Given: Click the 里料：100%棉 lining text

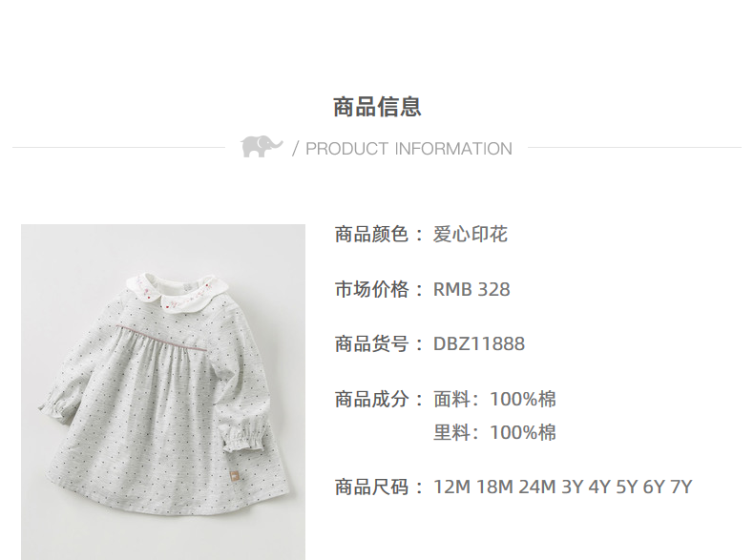Looking at the screenshot, I should click(x=494, y=432).
